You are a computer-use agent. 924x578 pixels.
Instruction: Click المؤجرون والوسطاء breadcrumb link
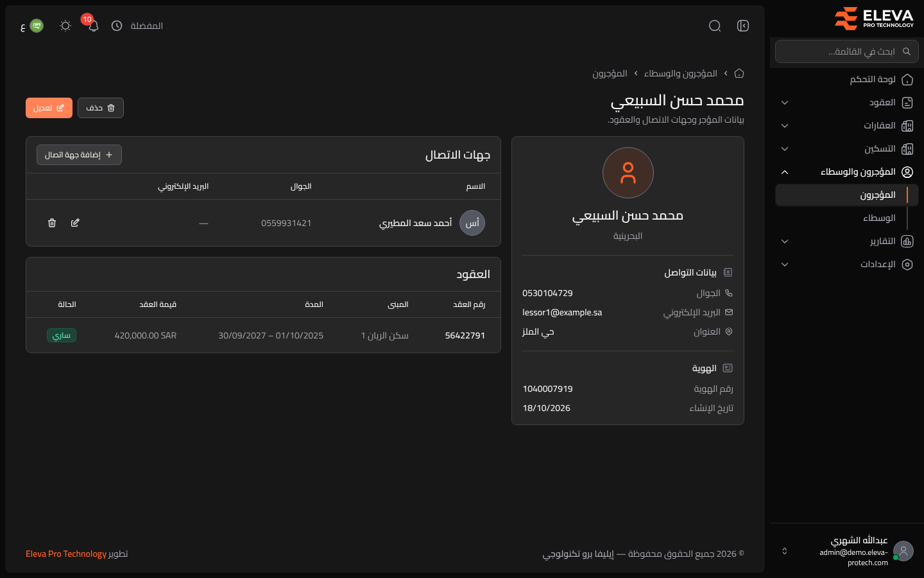tap(681, 73)
